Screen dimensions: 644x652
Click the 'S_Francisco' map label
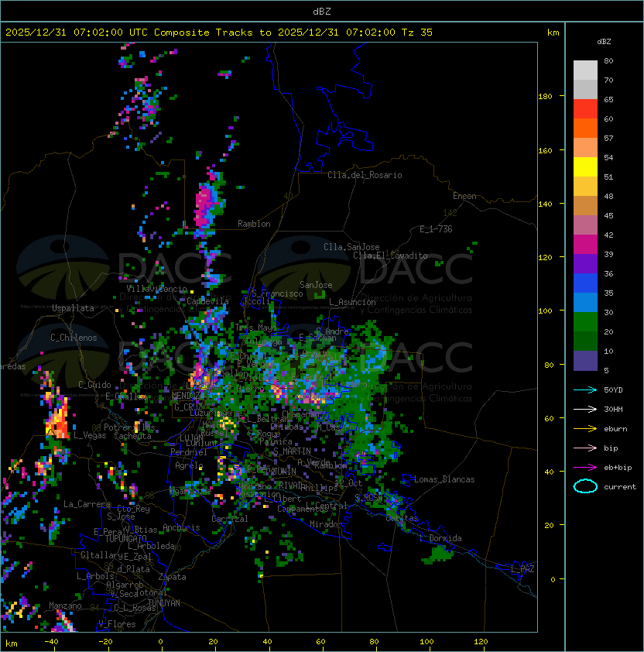click(x=277, y=293)
